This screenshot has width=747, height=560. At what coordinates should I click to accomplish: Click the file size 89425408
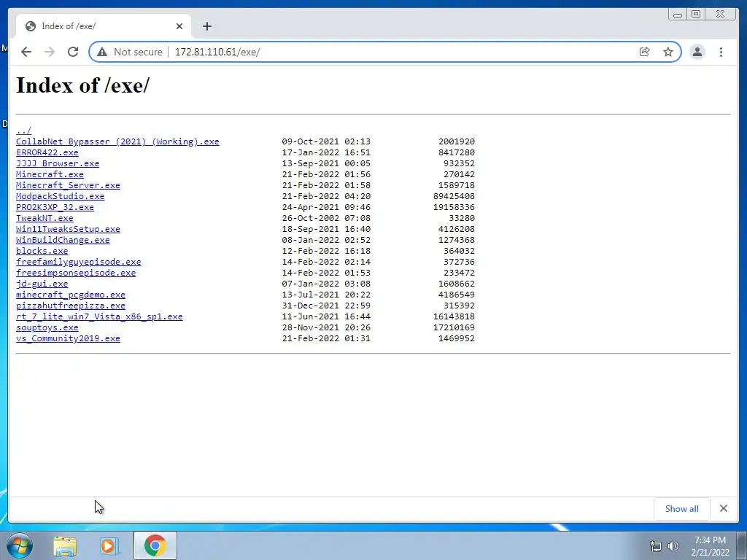pyautogui.click(x=454, y=196)
